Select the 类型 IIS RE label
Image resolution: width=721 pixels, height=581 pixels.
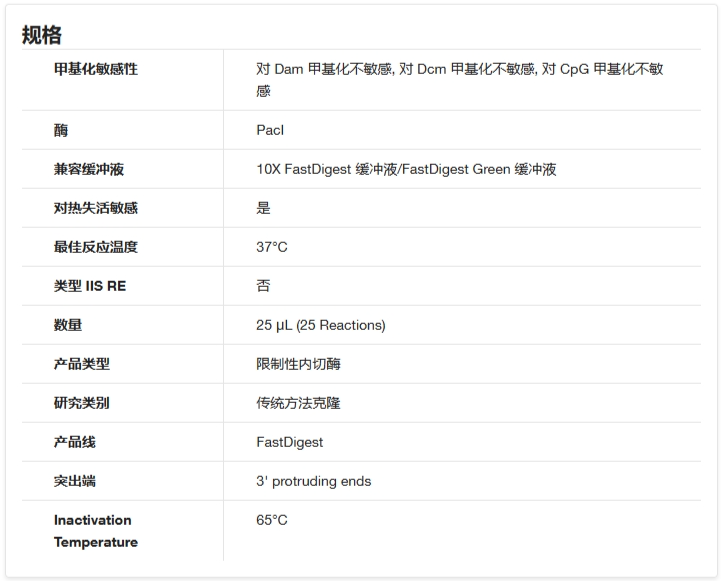coord(90,286)
